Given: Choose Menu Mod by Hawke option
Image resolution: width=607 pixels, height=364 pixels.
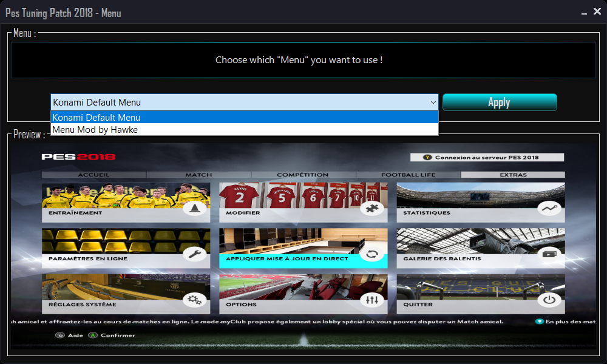Looking at the screenshot, I should [x=244, y=130].
